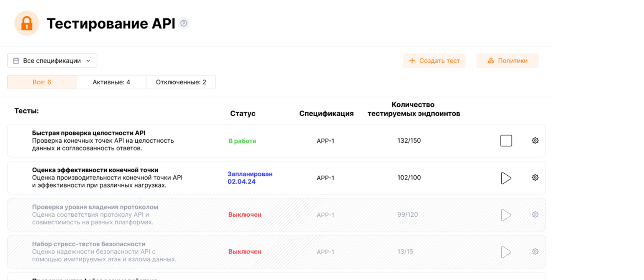Screen dimensions: 644x280
Task: Open settings gear for Оценка эффективности конечной точки
Action: click(535, 178)
